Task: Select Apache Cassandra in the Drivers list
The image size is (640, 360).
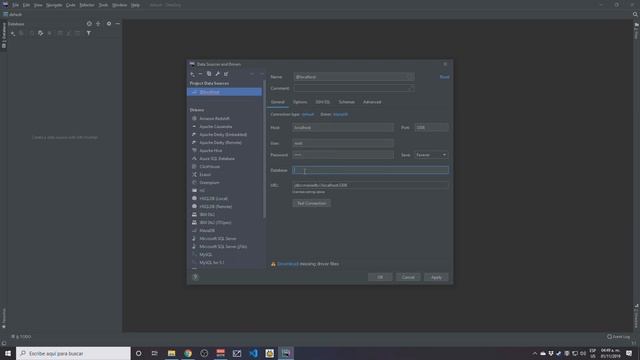Action: (x=216, y=127)
